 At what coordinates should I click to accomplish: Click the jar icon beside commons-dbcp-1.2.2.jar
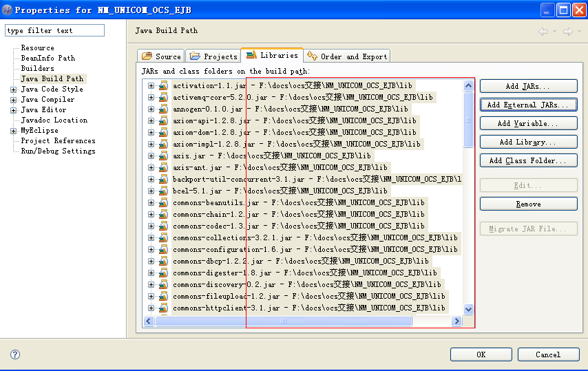coord(163,261)
